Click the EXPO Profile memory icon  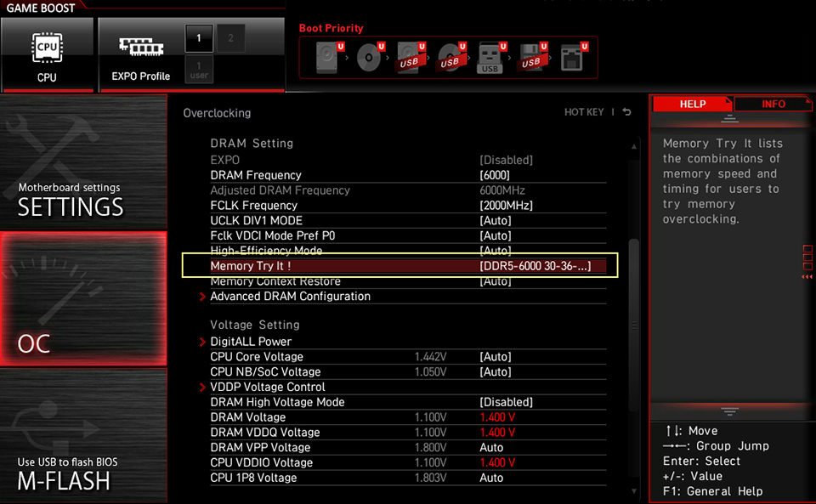140,53
